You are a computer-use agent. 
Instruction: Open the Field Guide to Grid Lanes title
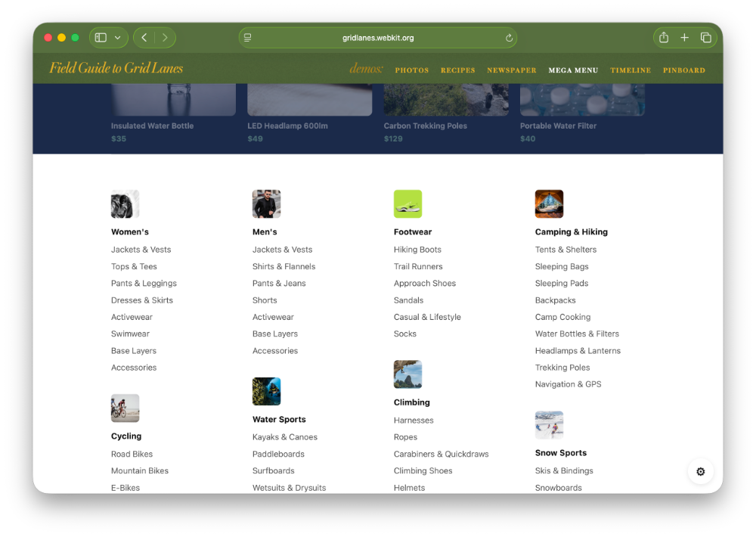click(116, 68)
